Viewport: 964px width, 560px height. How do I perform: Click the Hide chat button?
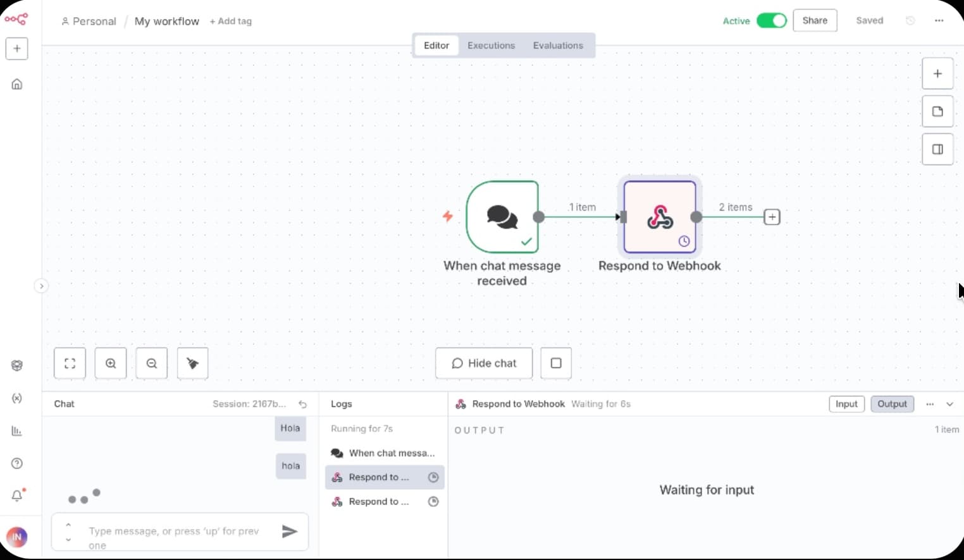click(x=484, y=363)
